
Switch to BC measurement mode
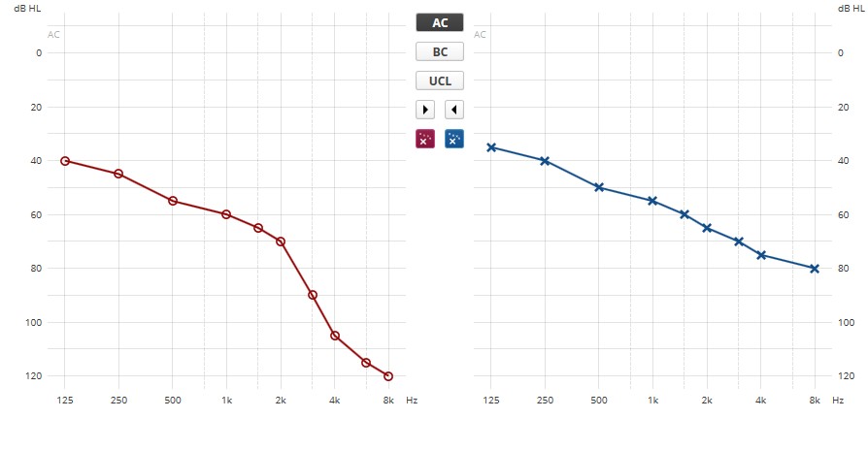point(440,51)
